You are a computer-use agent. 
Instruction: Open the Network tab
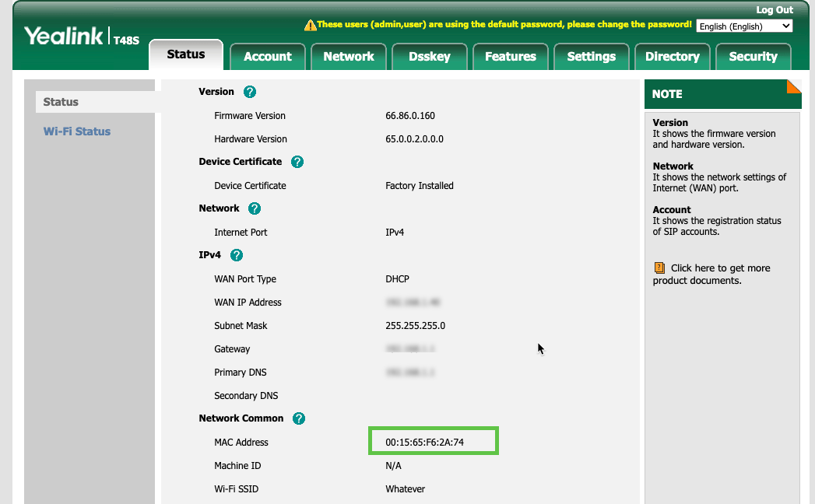(x=349, y=57)
